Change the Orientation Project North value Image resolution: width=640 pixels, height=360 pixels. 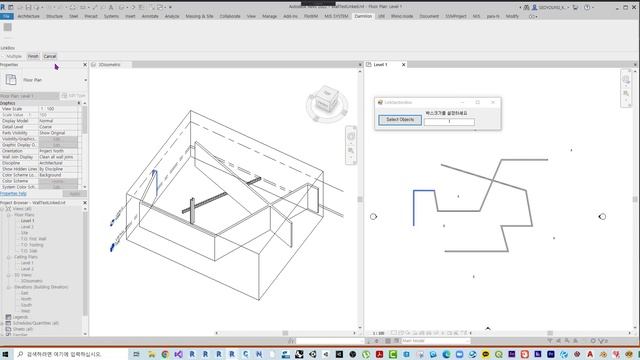point(58,151)
